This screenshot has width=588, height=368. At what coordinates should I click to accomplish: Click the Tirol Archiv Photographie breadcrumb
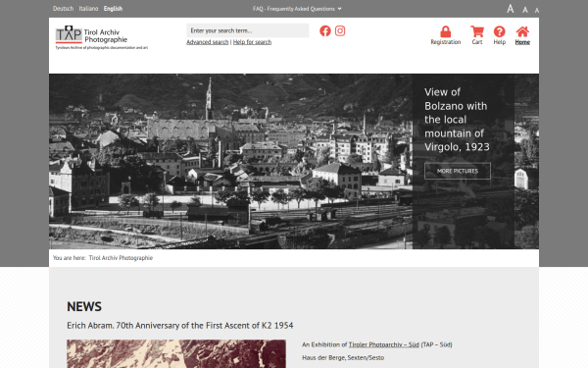point(121,258)
